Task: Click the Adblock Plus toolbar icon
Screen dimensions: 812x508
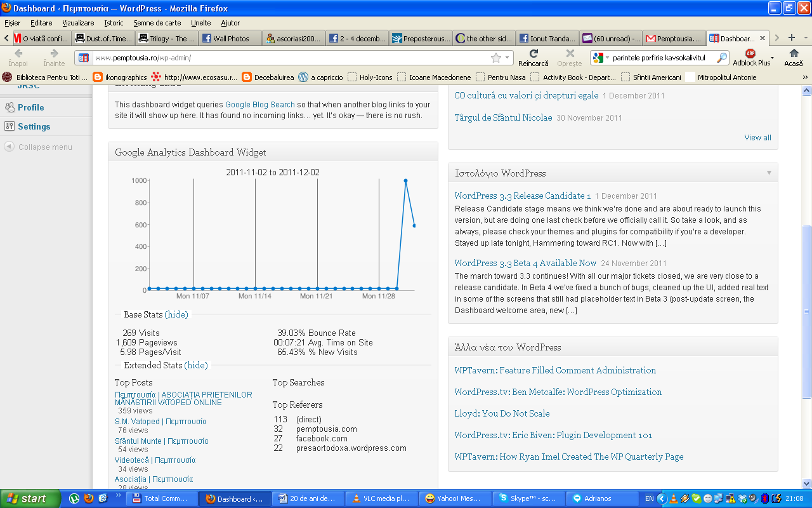Action: 750,54
